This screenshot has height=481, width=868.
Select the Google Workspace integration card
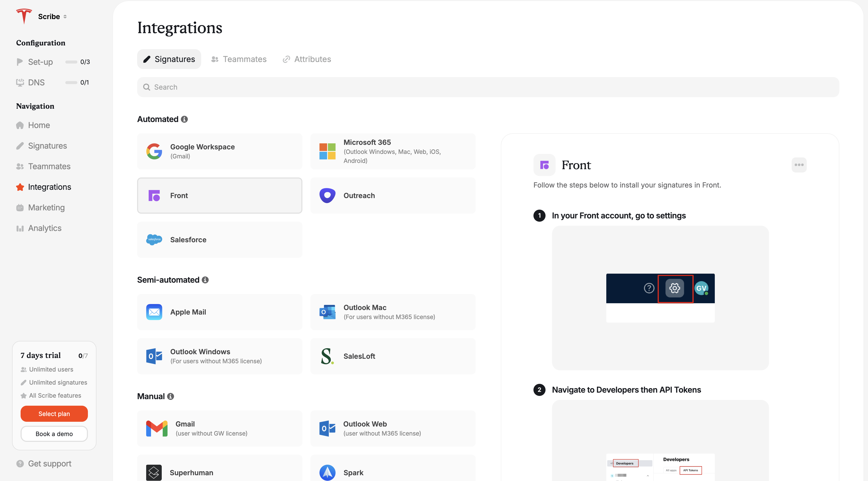(219, 151)
